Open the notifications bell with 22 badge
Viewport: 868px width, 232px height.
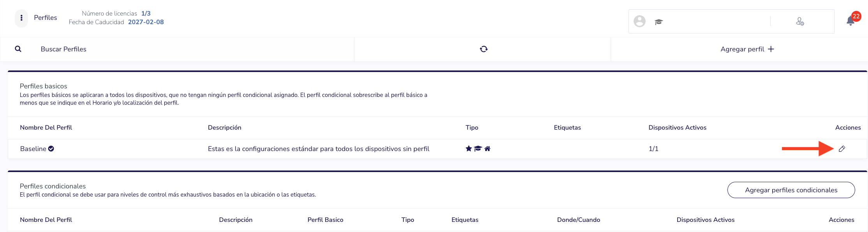[851, 21]
